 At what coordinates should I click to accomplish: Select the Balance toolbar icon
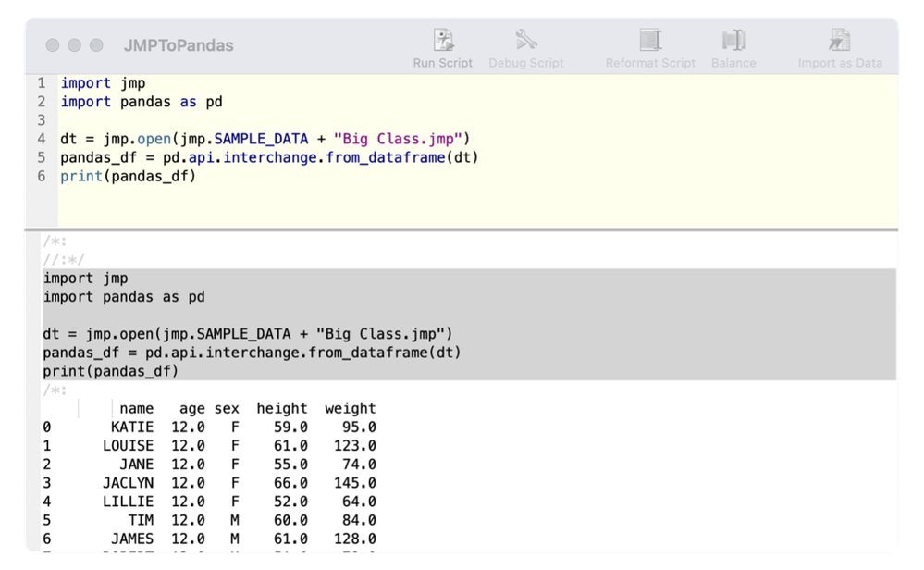click(x=733, y=41)
